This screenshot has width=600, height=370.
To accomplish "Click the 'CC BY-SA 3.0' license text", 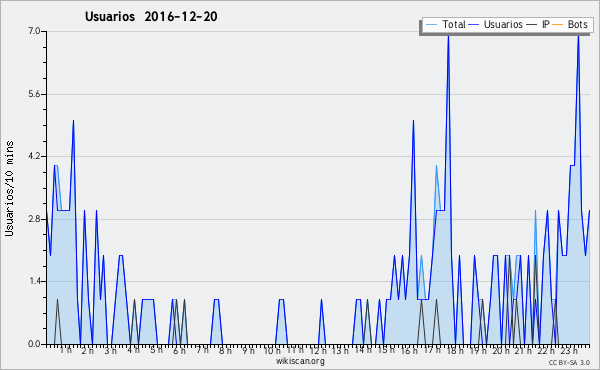I will pyautogui.click(x=569, y=362).
